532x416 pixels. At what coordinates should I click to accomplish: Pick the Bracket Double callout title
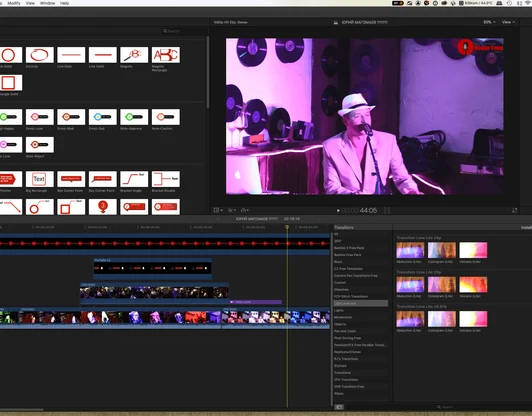coord(166,179)
